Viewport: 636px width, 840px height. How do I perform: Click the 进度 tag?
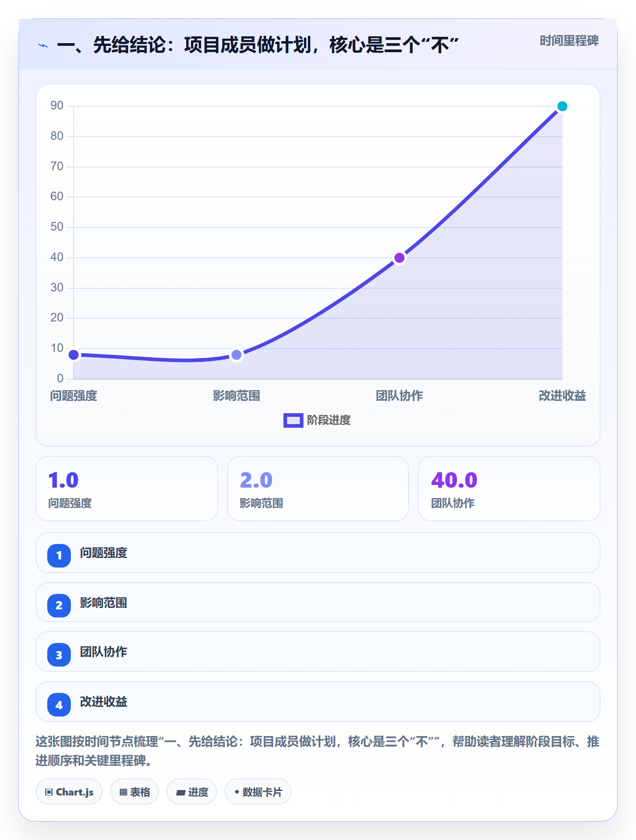(192, 792)
